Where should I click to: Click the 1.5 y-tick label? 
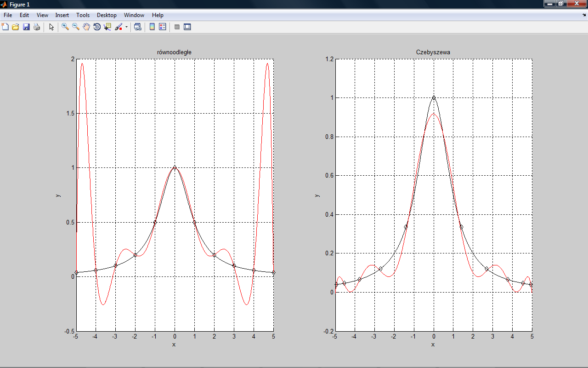(70, 113)
